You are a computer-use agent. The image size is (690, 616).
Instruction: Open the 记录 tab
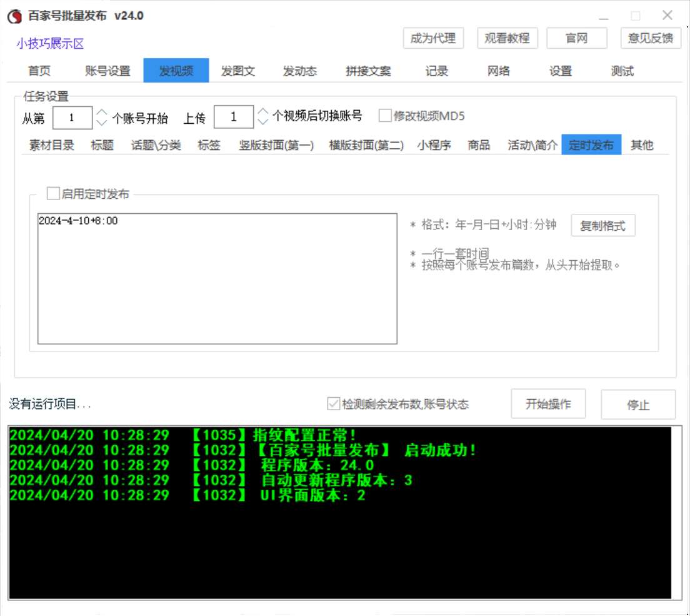(x=436, y=71)
